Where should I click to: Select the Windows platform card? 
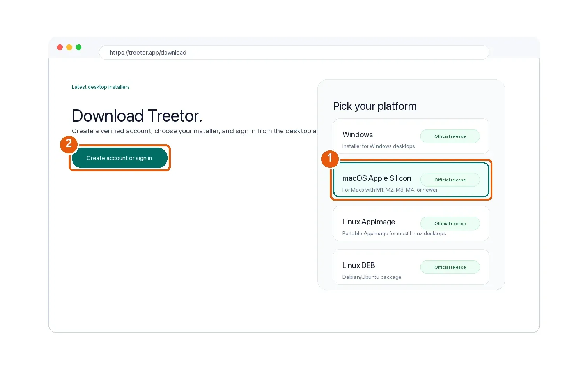[411, 136]
